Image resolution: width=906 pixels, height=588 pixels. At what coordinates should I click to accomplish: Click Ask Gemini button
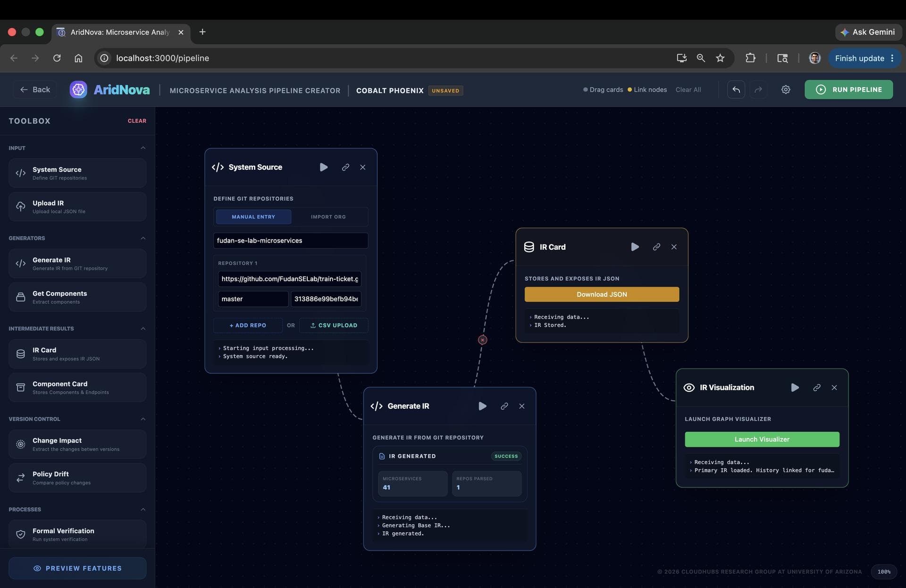tap(868, 32)
